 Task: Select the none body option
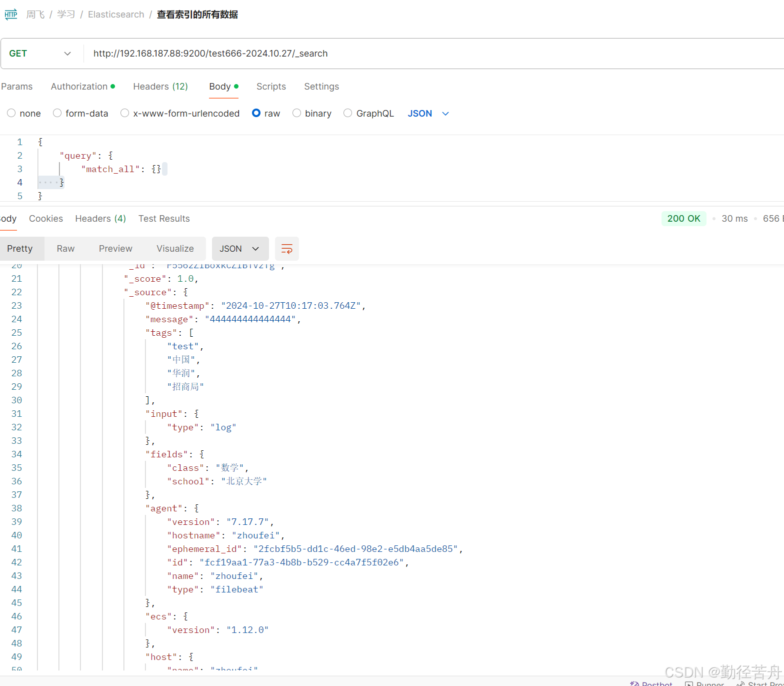pos(24,114)
